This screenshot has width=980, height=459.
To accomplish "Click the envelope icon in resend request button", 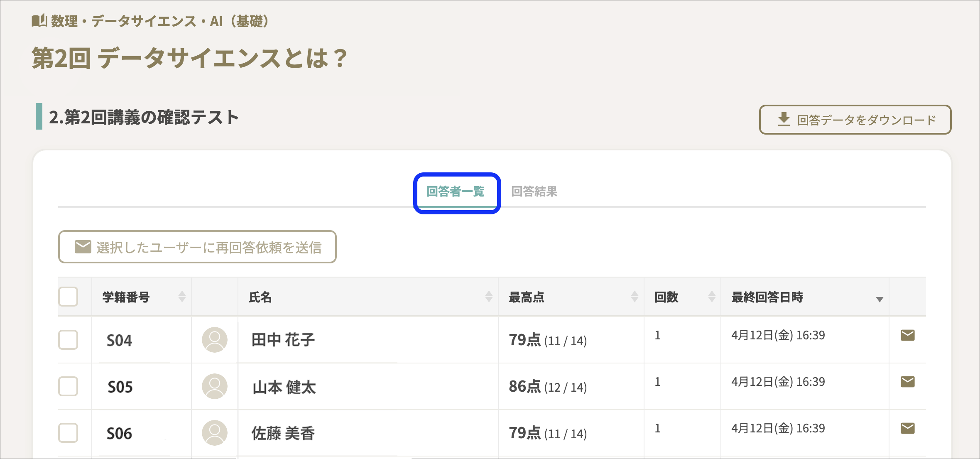I will click(x=83, y=247).
